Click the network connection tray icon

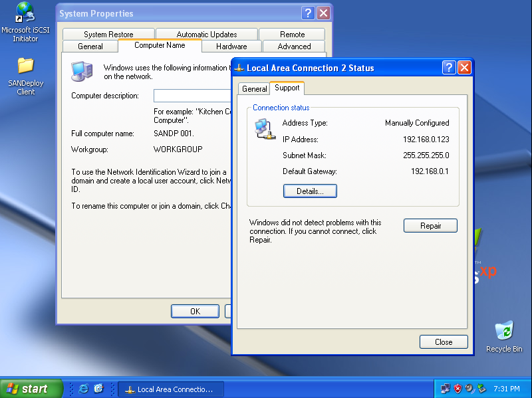(445, 389)
